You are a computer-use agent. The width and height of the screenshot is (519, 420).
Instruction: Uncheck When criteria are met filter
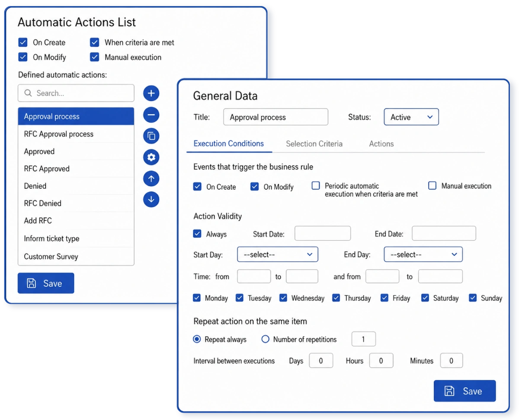pos(95,42)
